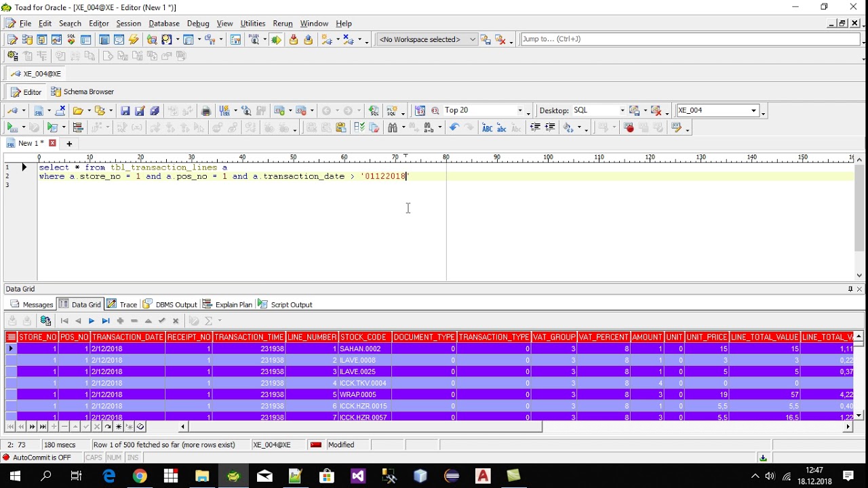This screenshot has height=488, width=868.
Task: Convert selection to lowercase abc
Action: click(502, 127)
